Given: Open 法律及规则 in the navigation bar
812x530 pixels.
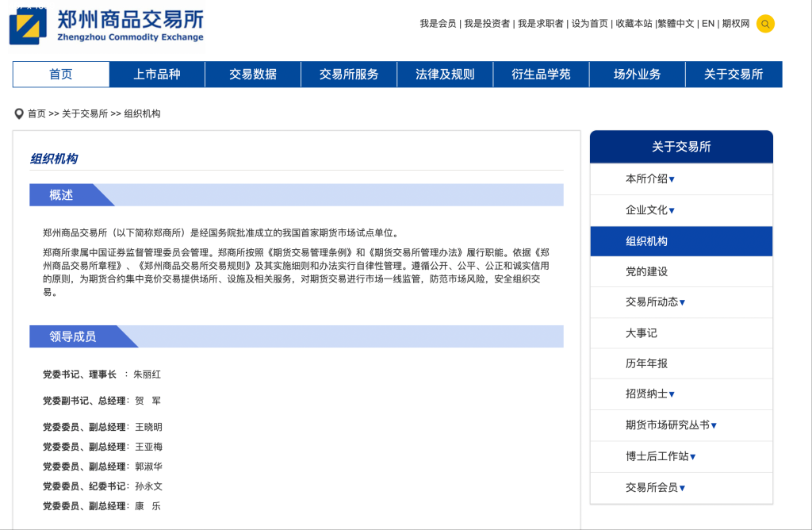Looking at the screenshot, I should coord(445,75).
